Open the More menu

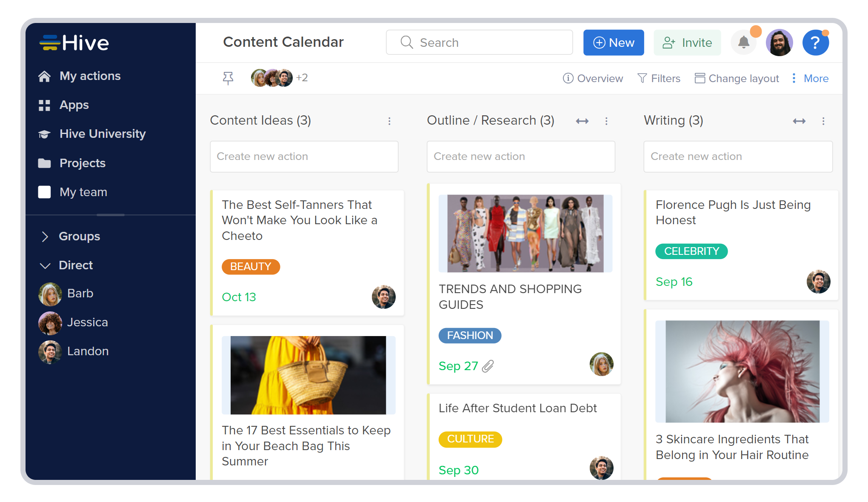(x=810, y=78)
